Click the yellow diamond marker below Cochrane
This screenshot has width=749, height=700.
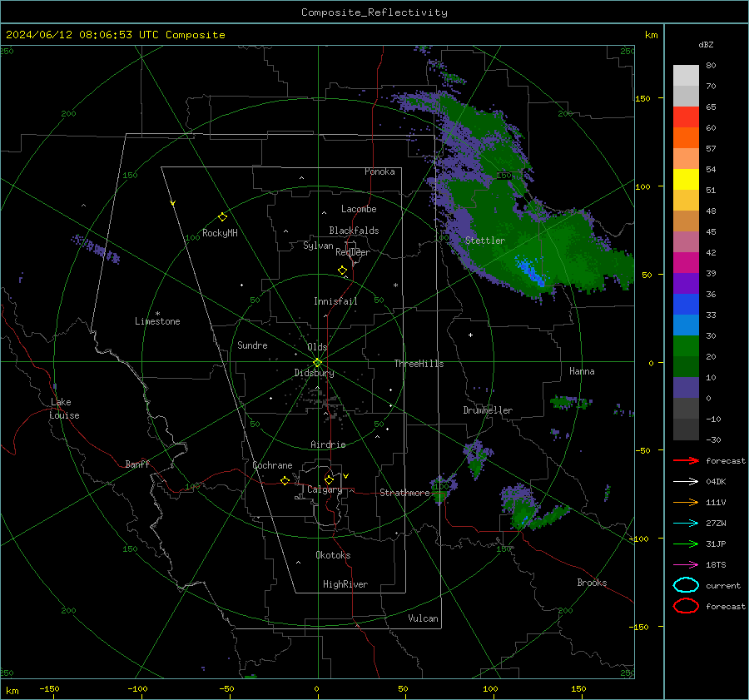point(285,480)
